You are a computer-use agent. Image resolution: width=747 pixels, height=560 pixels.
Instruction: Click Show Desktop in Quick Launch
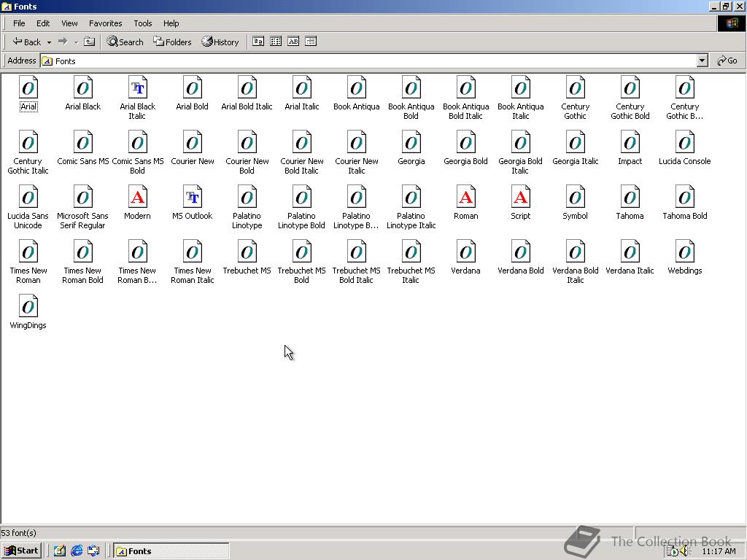pos(60,551)
